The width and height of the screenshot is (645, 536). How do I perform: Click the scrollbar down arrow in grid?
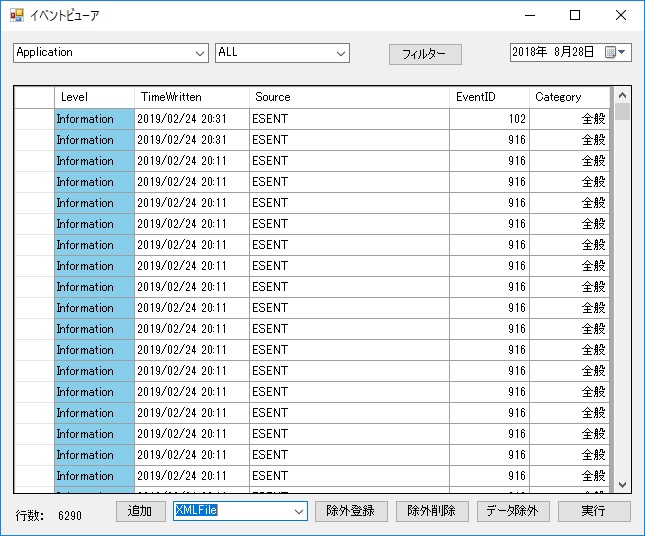coord(622,484)
